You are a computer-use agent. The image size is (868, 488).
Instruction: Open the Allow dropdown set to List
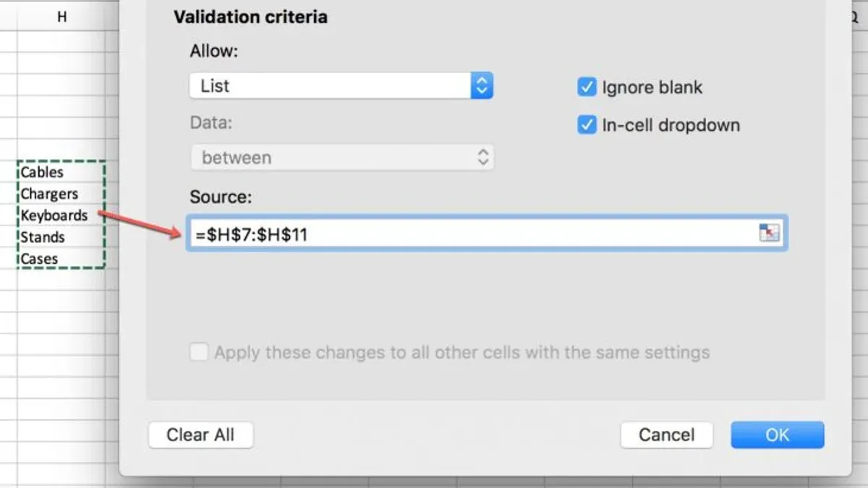point(341,86)
